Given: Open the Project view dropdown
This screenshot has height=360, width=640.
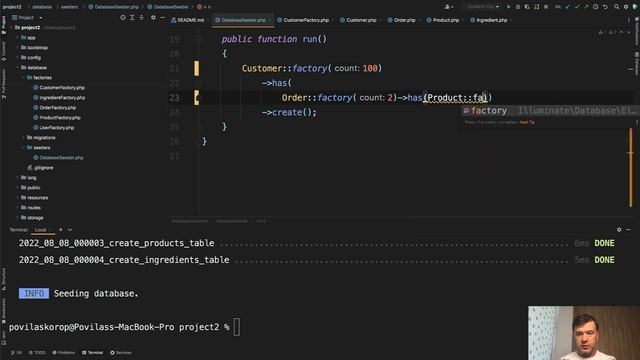Looking at the screenshot, I should [x=27, y=18].
